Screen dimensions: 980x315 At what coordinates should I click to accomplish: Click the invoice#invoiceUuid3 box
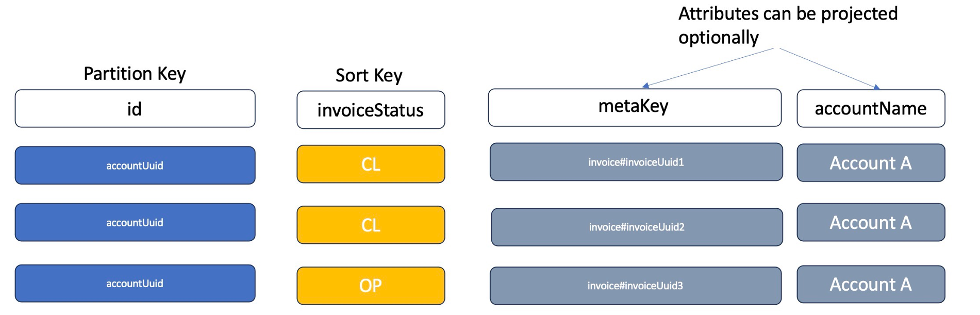click(x=635, y=286)
